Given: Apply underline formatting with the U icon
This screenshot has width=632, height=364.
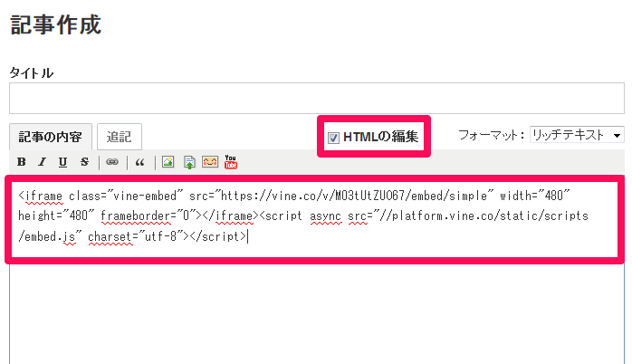Looking at the screenshot, I should (62, 162).
